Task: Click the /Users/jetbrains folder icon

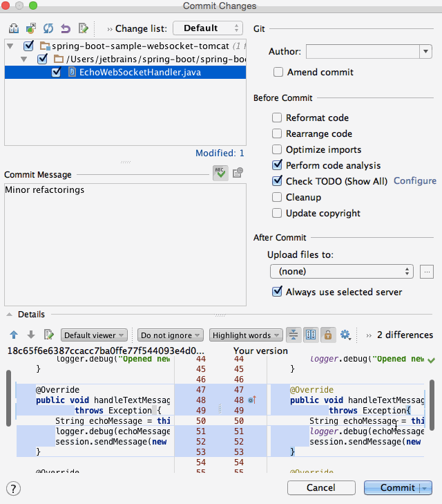Action: [x=59, y=59]
